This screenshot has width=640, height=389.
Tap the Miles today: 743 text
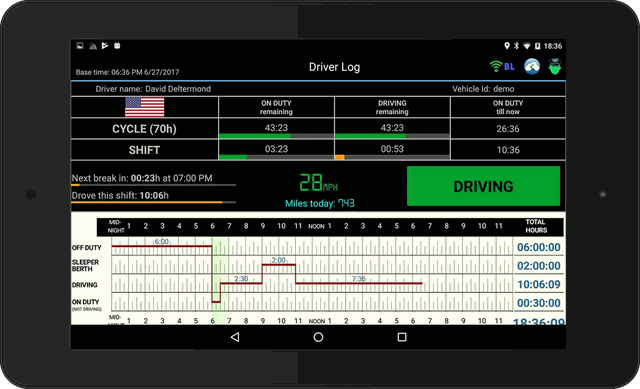tap(320, 203)
